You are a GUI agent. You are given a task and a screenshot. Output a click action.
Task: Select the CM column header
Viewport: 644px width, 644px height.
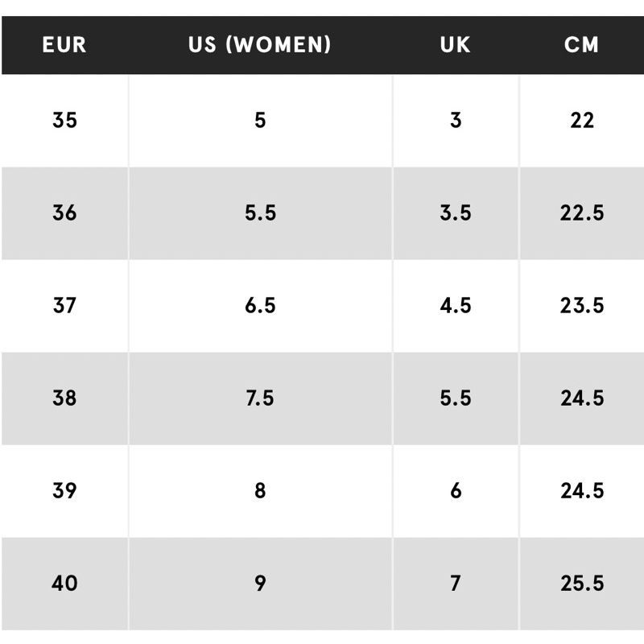point(581,44)
